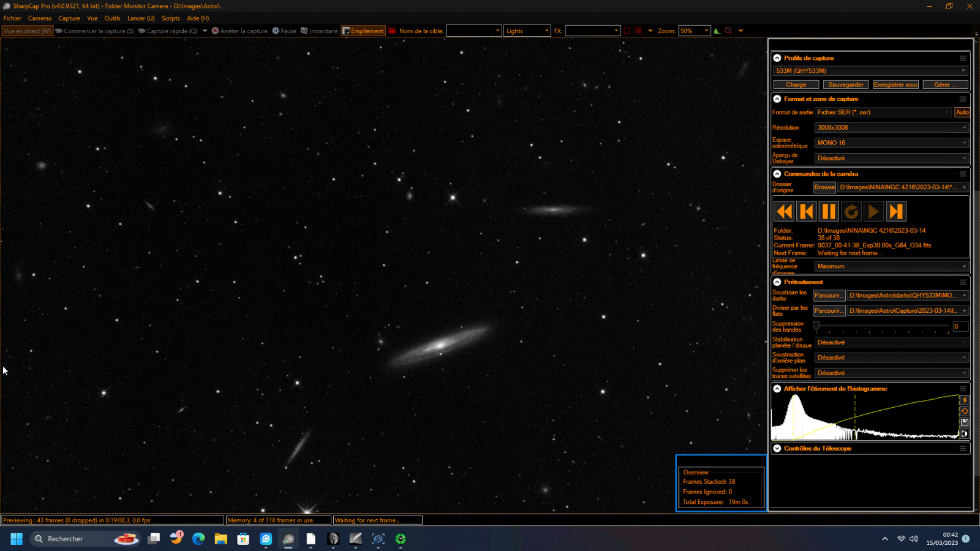The height and width of the screenshot is (551, 980).
Task: Reset the histogram stretch
Action: (x=965, y=411)
